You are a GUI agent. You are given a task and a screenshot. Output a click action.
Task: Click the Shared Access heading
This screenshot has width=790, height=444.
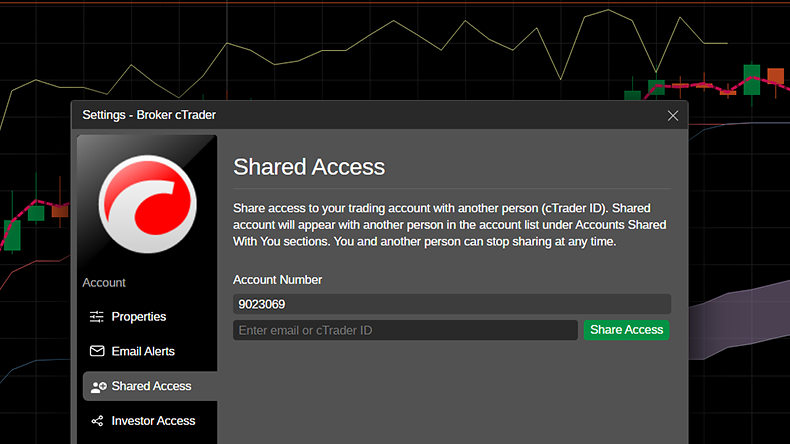tap(309, 167)
